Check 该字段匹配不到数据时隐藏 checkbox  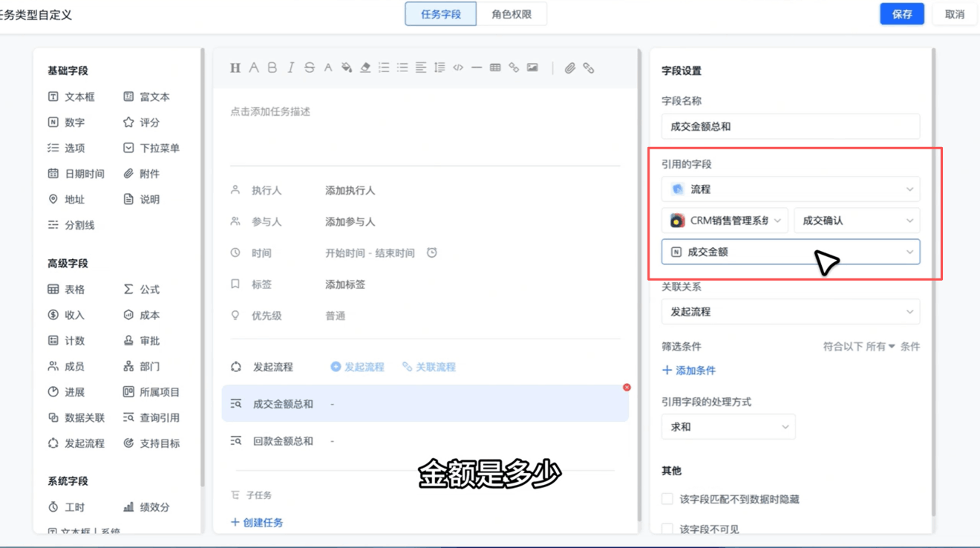point(667,499)
